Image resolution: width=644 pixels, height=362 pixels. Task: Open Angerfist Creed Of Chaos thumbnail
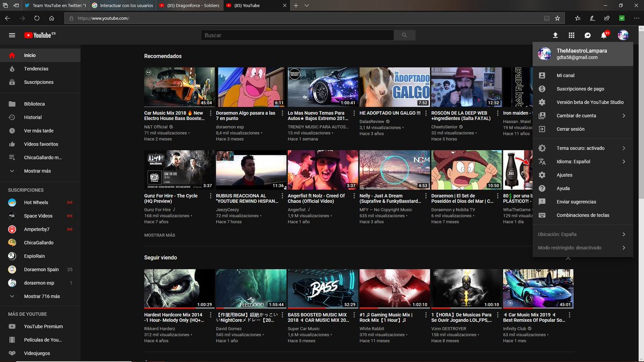pyautogui.click(x=323, y=169)
